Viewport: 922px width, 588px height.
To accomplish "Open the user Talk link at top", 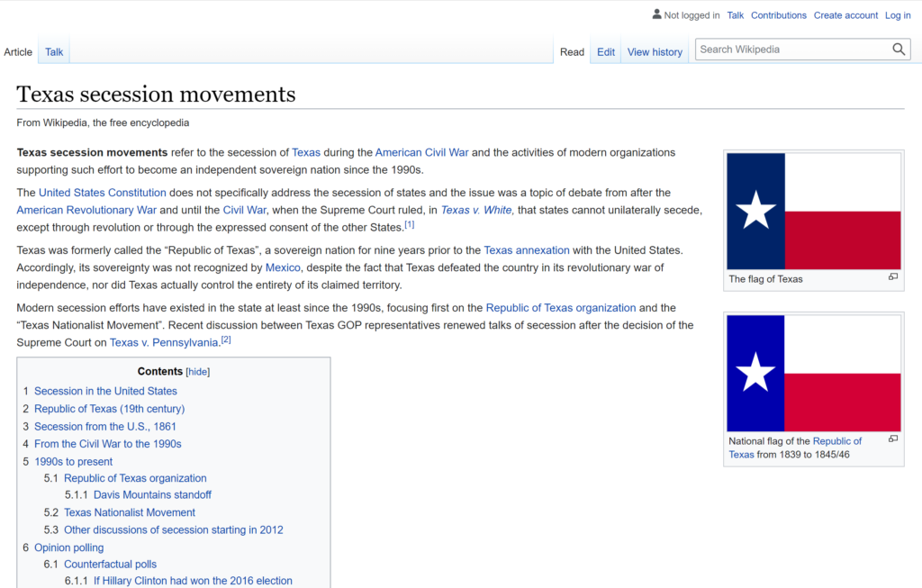I will [735, 15].
